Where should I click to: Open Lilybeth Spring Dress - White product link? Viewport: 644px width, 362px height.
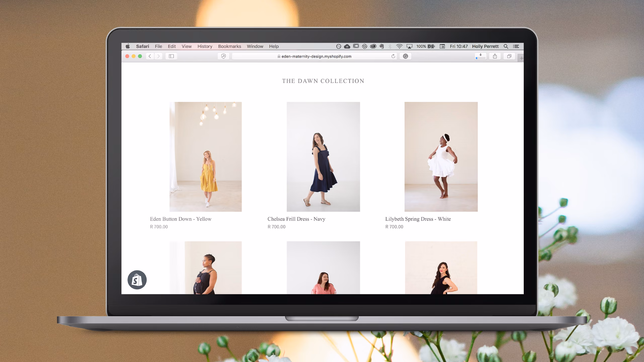(x=418, y=219)
